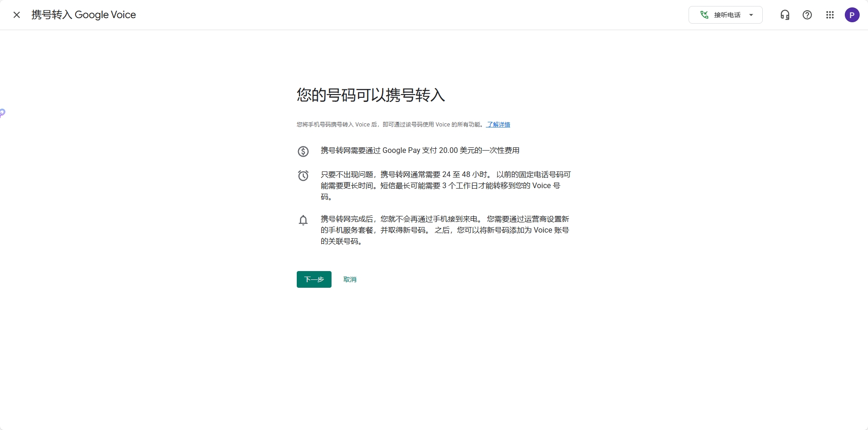Open the 接听电话 call answering dropdown

725,15
